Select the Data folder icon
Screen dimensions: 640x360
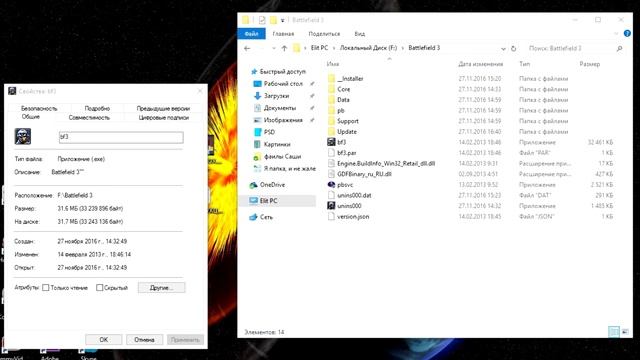[x=331, y=100]
